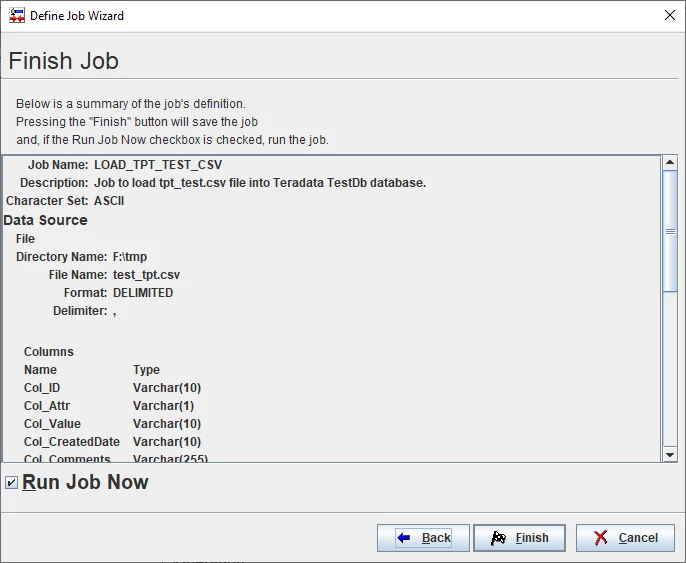Close the Define Job Wizard window

669,16
